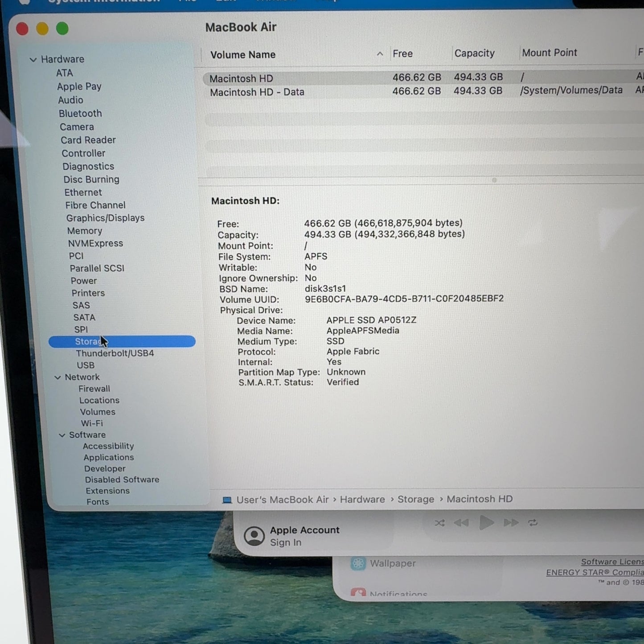644x644 pixels.
Task: Toggle repeat in the music widget
Action: coord(533,522)
